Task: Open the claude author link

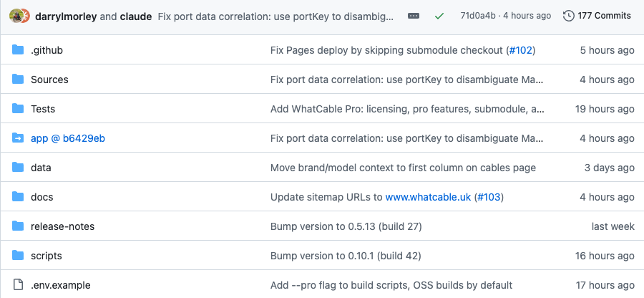Action: [136, 16]
